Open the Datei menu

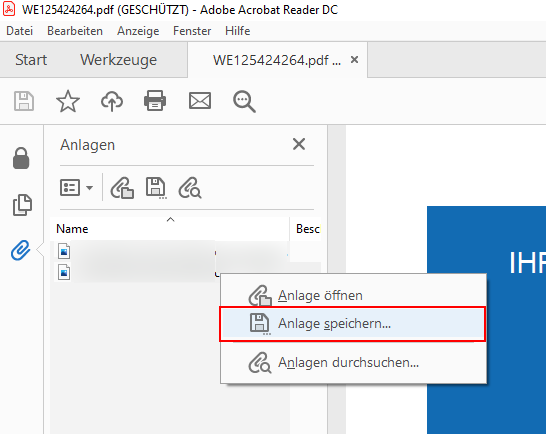[20, 31]
